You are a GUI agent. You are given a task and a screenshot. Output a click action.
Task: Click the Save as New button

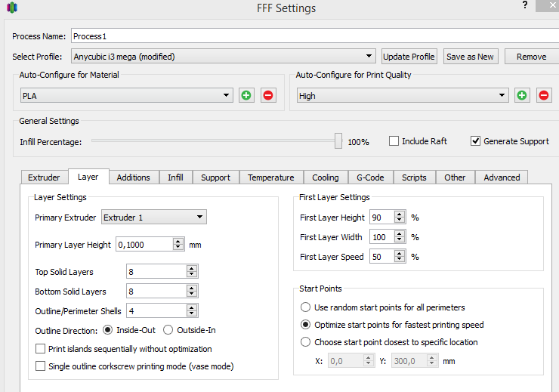pos(470,57)
